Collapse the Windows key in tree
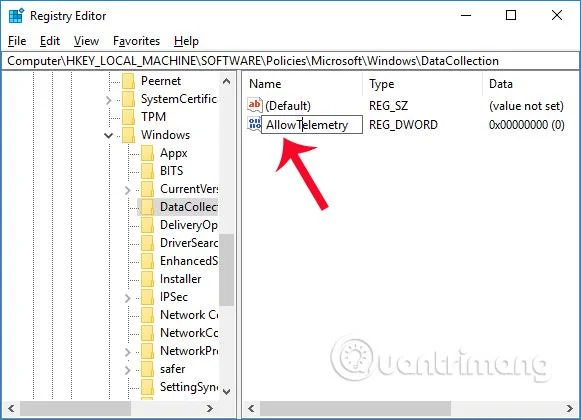The width and height of the screenshot is (581, 420). pyautogui.click(x=109, y=135)
